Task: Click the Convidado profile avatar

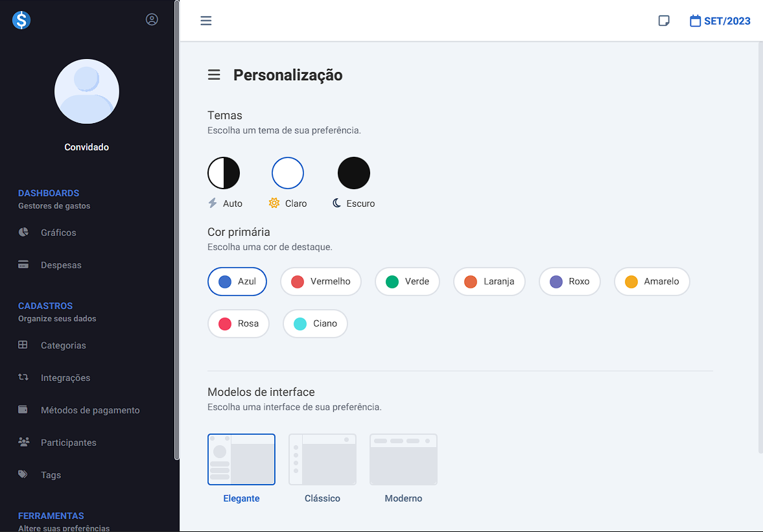Action: click(x=87, y=91)
